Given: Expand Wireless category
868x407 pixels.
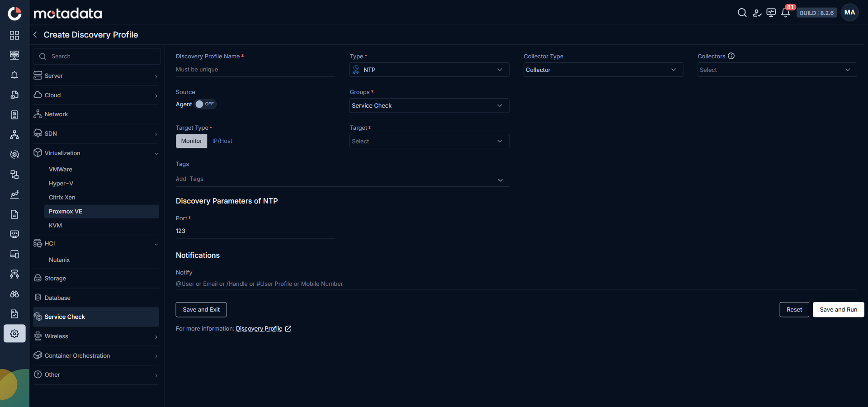Looking at the screenshot, I should point(96,336).
